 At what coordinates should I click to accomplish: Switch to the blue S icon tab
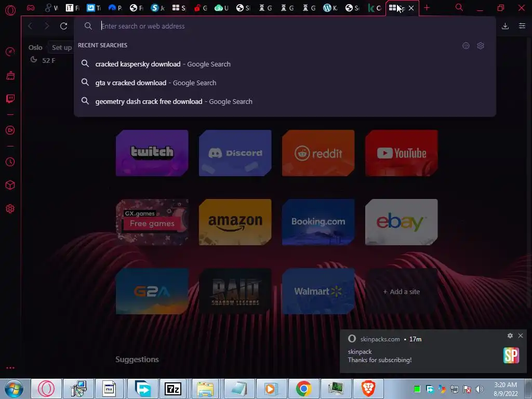[157, 8]
